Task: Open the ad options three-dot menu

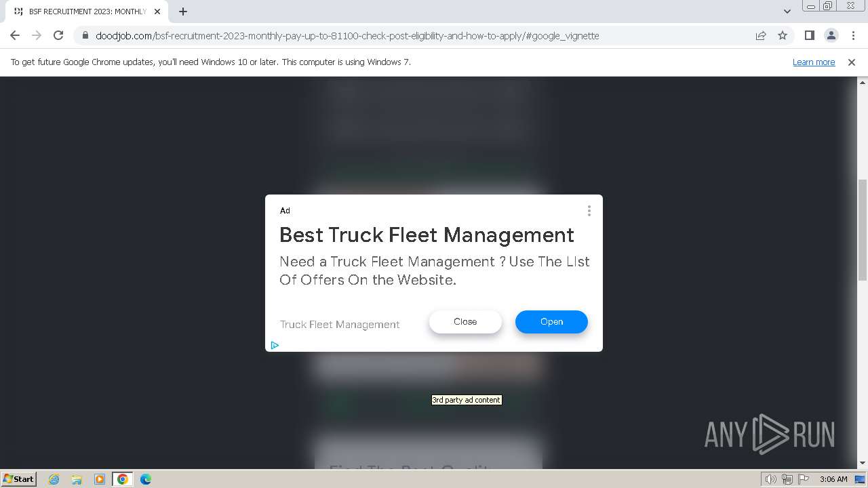Action: click(589, 211)
